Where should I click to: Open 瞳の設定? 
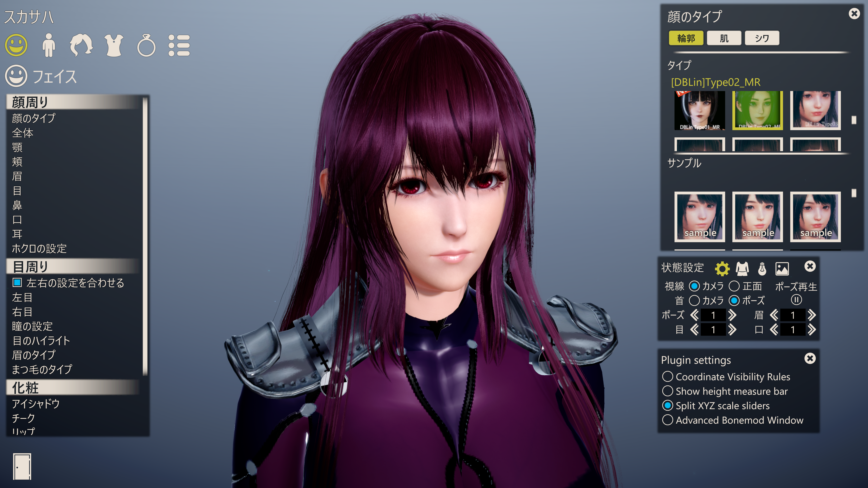tap(32, 326)
